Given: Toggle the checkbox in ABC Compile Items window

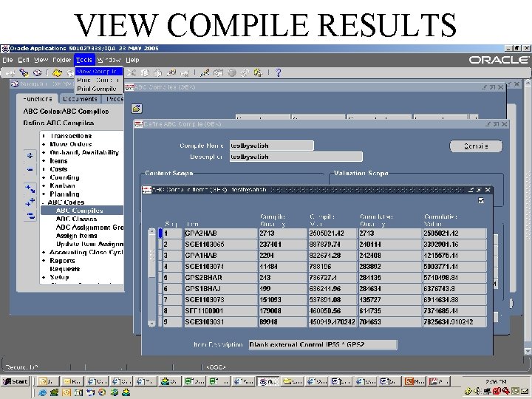Looking at the screenshot, I should (x=481, y=200).
